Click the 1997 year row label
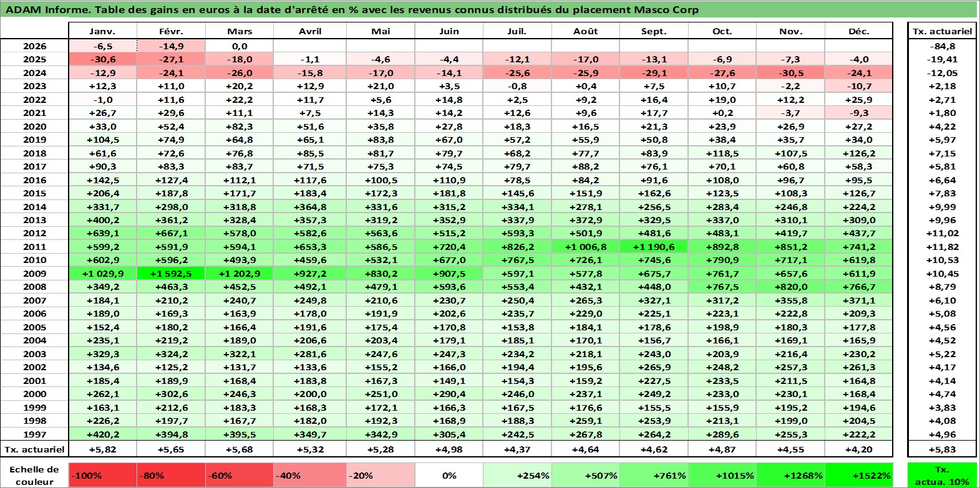This screenshot has height=488, width=980. point(34,434)
